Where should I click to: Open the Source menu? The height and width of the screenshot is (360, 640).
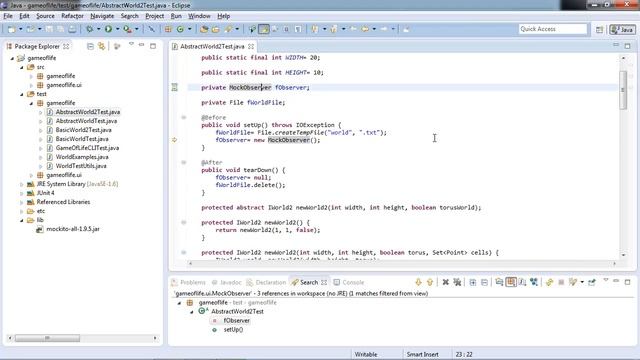tap(45, 16)
